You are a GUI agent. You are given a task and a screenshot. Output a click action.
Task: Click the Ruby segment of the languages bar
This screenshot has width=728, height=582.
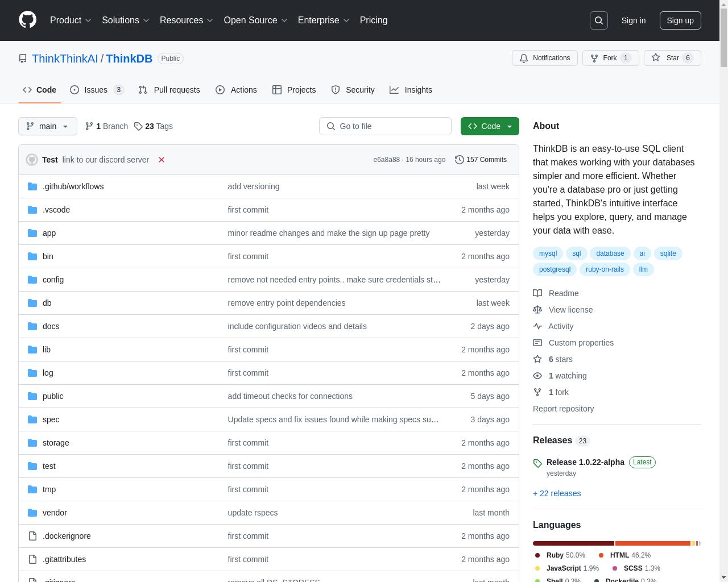[x=573, y=543]
